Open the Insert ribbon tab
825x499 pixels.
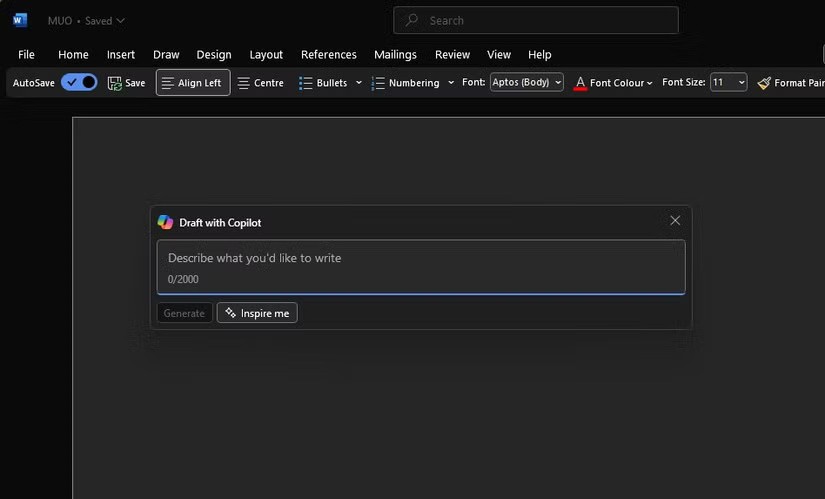121,55
